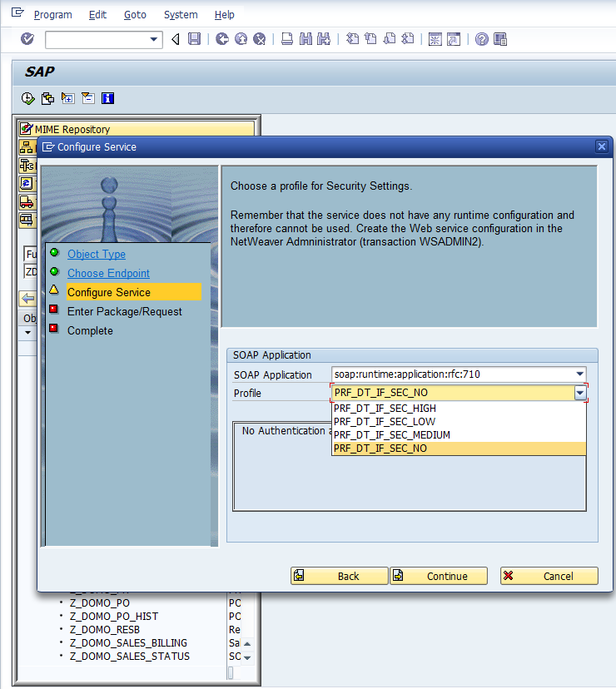This screenshot has width=616, height=689.
Task: Click the Customize Local Layout icon
Action: pyautogui.click(x=499, y=39)
